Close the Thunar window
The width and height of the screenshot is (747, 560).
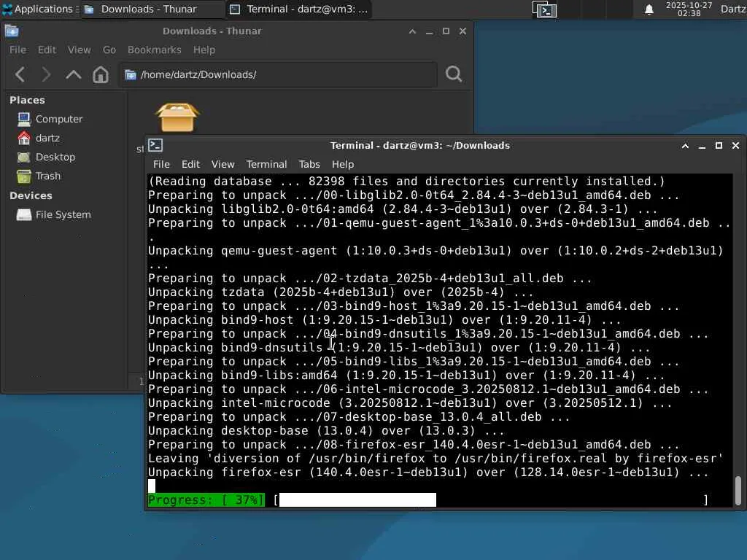pyautogui.click(x=462, y=31)
